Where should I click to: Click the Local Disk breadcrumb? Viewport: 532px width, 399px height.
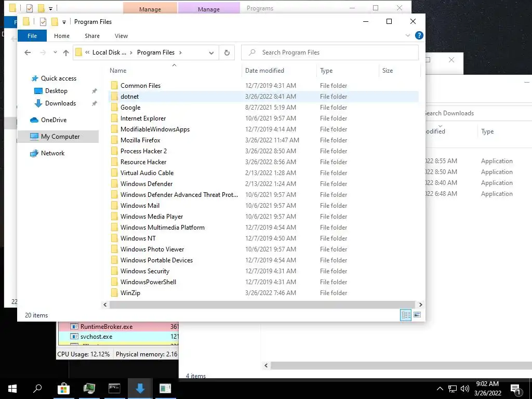tap(109, 52)
